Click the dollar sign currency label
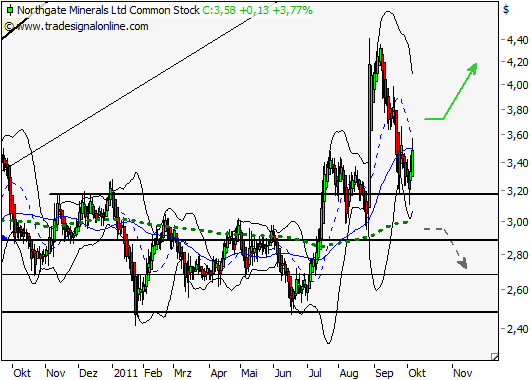The width and height of the screenshot is (531, 380). pos(506,9)
